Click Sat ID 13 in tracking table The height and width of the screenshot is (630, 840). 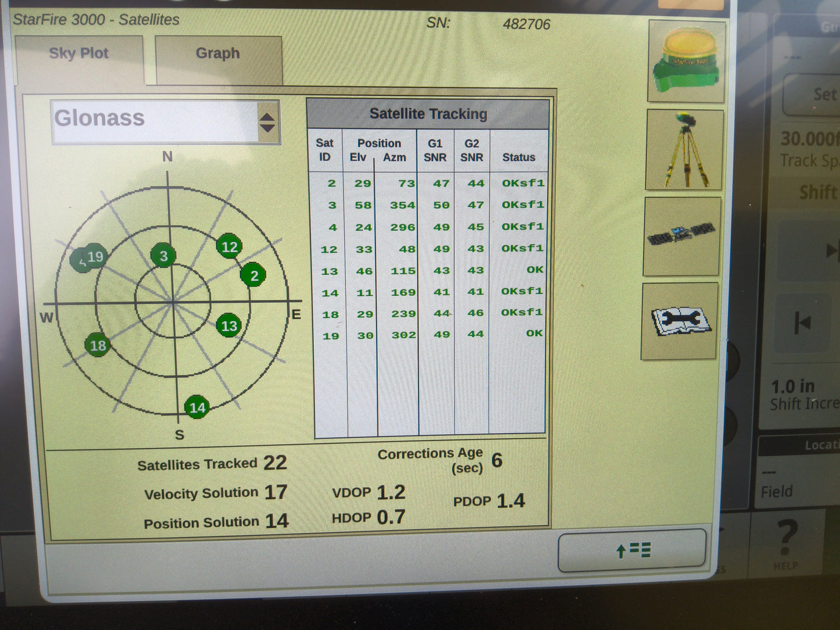[330, 271]
